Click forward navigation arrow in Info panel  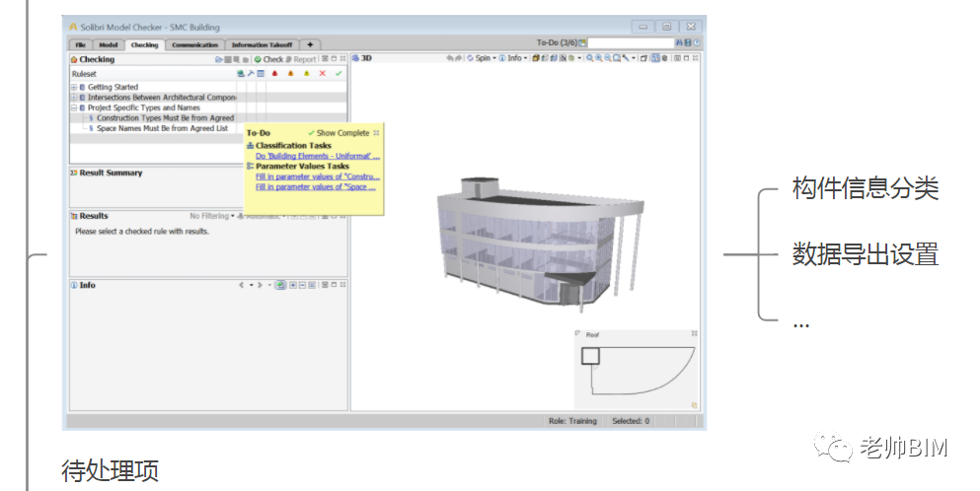[260, 285]
